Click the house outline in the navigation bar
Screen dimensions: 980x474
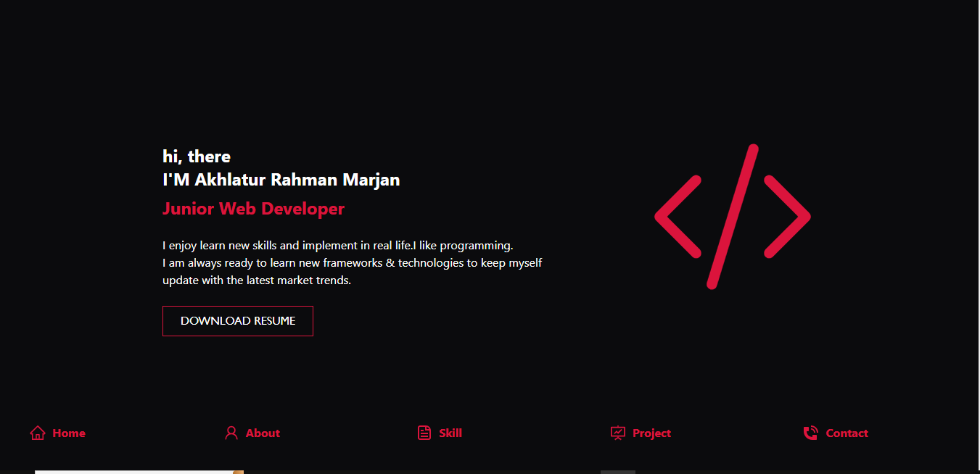tap(36, 433)
